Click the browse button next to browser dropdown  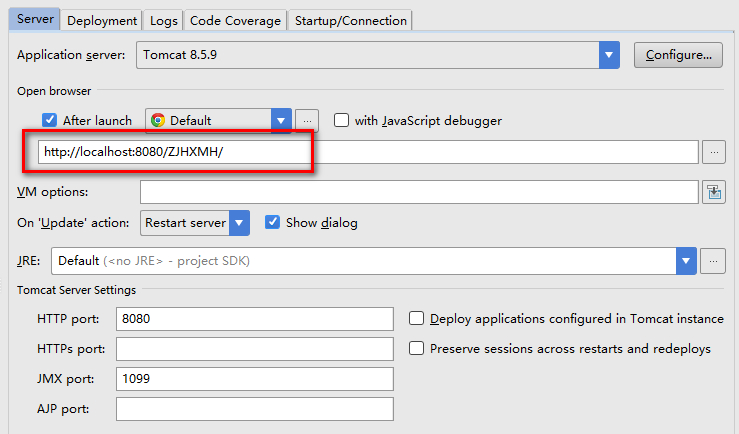pyautogui.click(x=307, y=121)
